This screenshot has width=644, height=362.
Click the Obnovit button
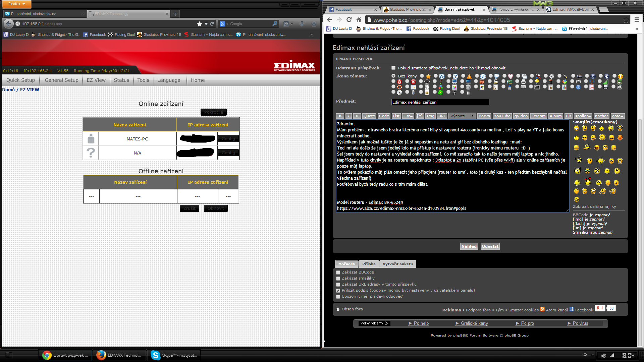point(216,208)
